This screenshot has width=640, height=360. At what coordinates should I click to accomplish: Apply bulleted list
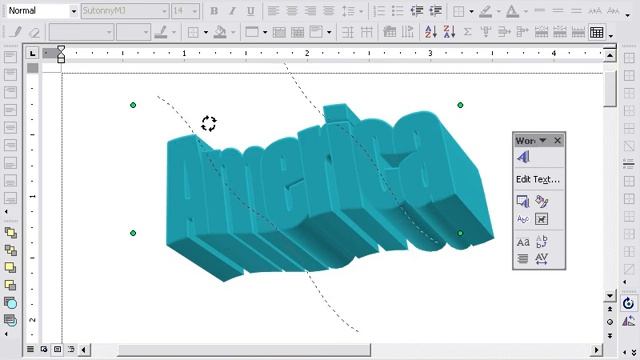(398, 11)
